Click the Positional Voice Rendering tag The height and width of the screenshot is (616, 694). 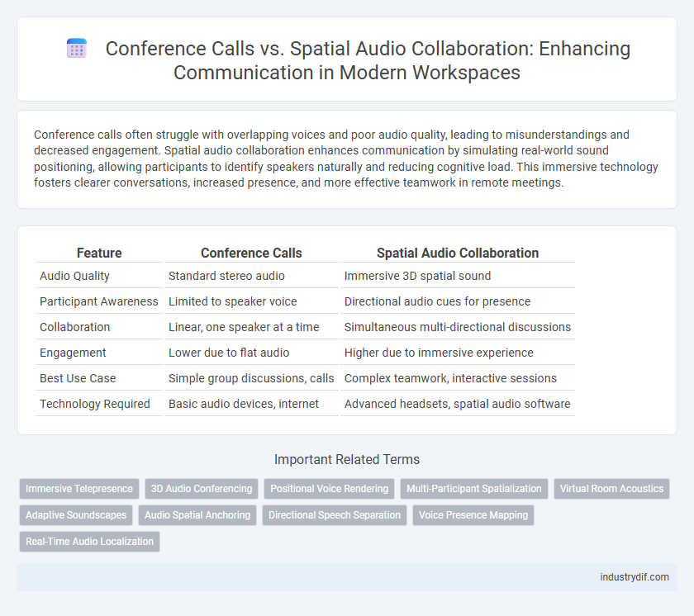[x=329, y=488]
